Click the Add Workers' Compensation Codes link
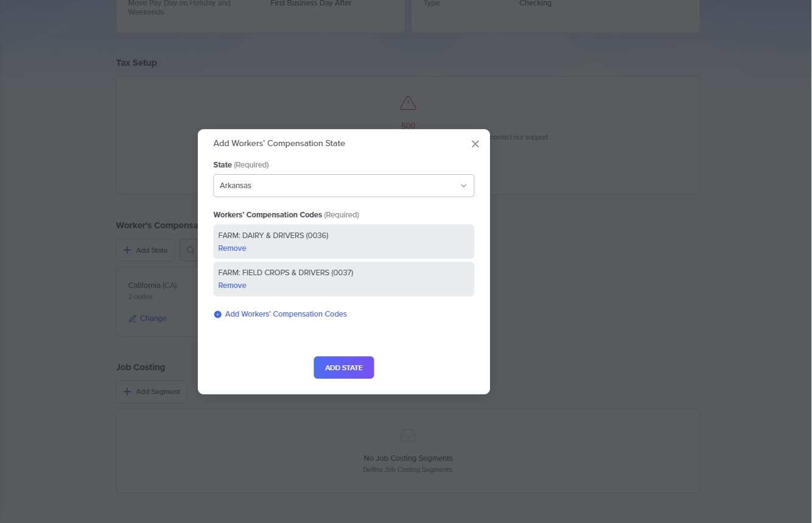The width and height of the screenshot is (812, 523). click(285, 314)
